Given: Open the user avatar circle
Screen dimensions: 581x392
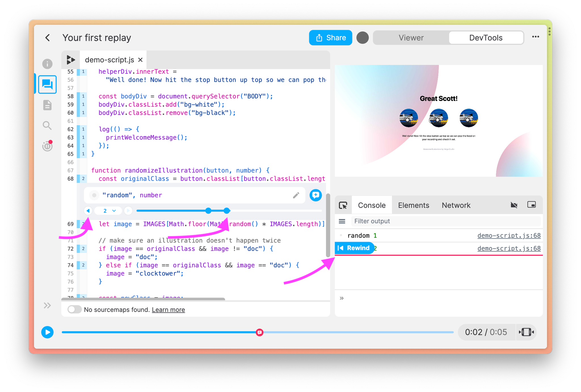Looking at the screenshot, I should click(x=362, y=38).
